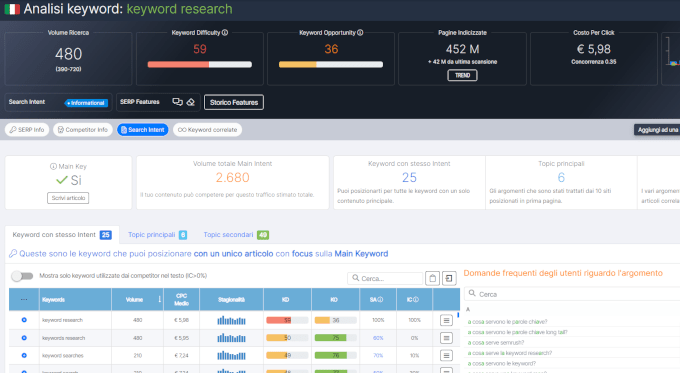Image resolution: width=680 pixels, height=373 pixels.
Task: Click the CPC Medio column header
Action: (181, 300)
